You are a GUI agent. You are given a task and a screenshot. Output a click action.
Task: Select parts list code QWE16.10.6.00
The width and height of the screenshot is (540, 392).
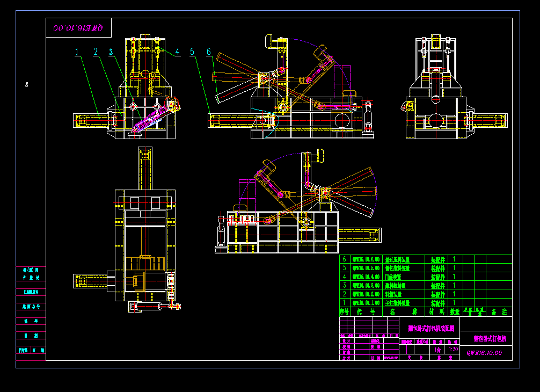tap(366, 259)
